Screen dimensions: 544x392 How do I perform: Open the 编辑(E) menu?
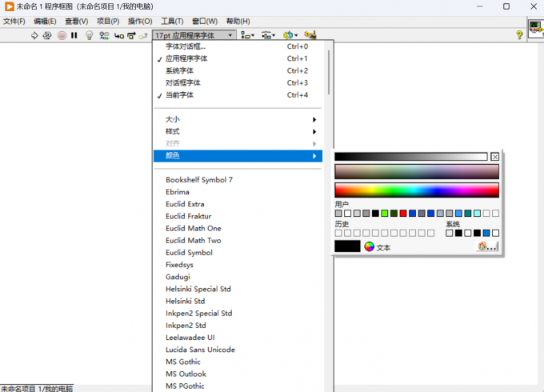(45, 22)
